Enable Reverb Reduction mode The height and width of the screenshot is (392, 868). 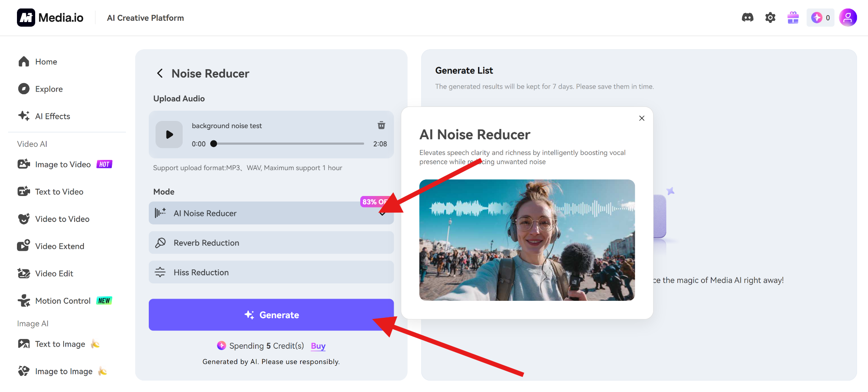point(271,242)
